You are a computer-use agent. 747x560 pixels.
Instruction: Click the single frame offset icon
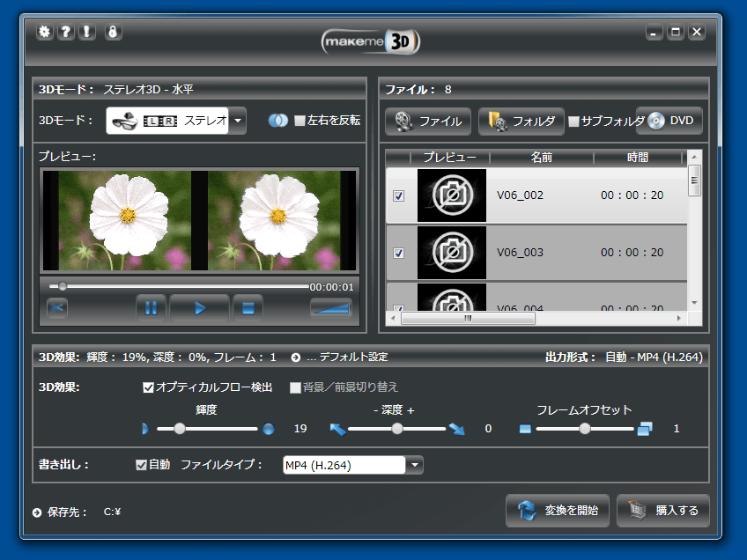pos(525,429)
